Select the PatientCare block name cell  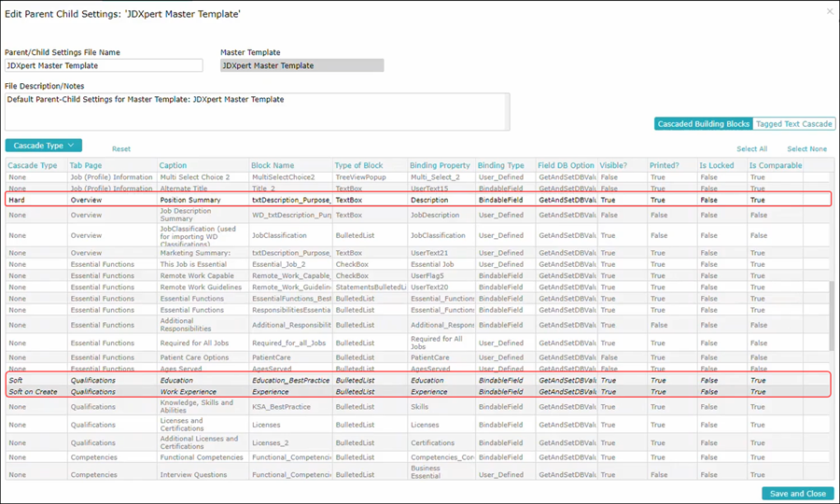pos(271,357)
